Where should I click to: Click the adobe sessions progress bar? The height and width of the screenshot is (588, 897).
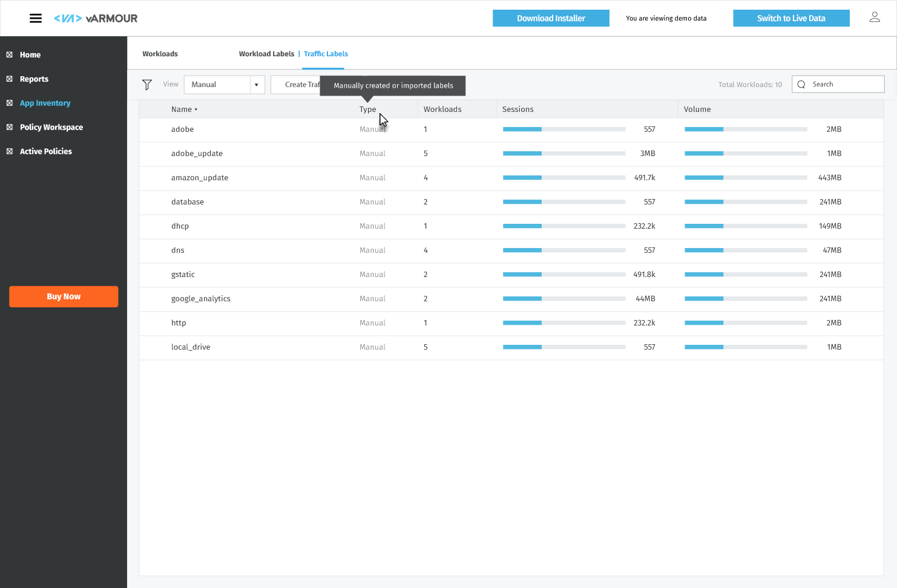coord(564,129)
